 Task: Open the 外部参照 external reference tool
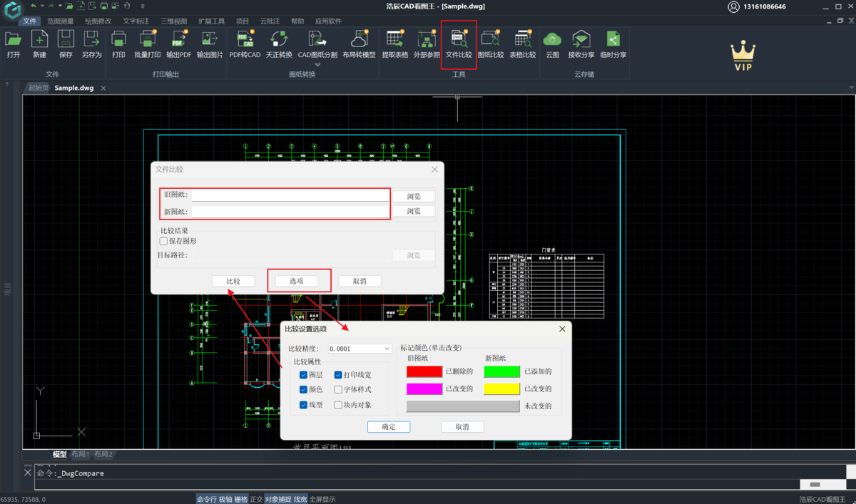(x=427, y=40)
